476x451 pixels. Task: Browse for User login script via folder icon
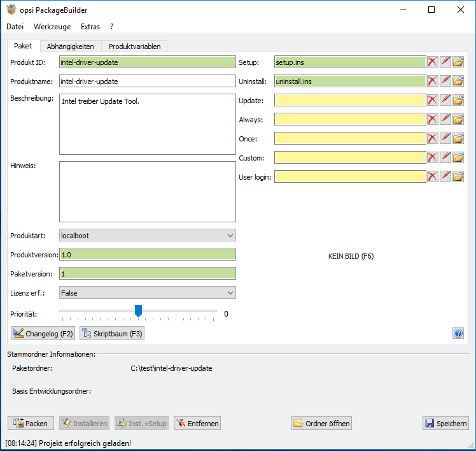tap(458, 177)
